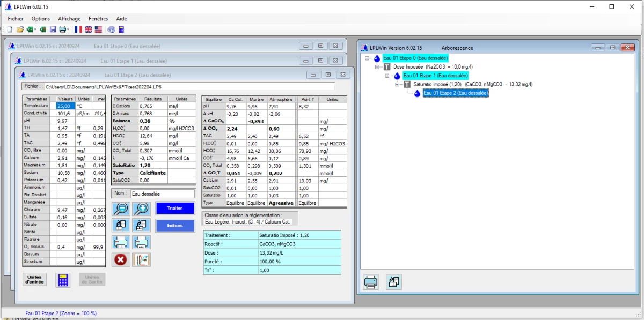Zoom in with the plus magnifier
The width and height of the screenshot is (644, 320).
click(x=142, y=209)
